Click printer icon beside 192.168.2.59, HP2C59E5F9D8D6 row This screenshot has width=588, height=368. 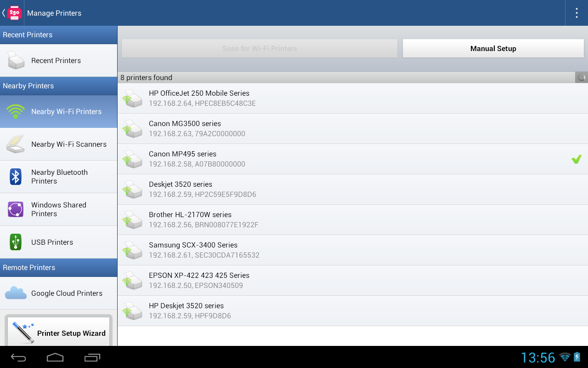132,190
